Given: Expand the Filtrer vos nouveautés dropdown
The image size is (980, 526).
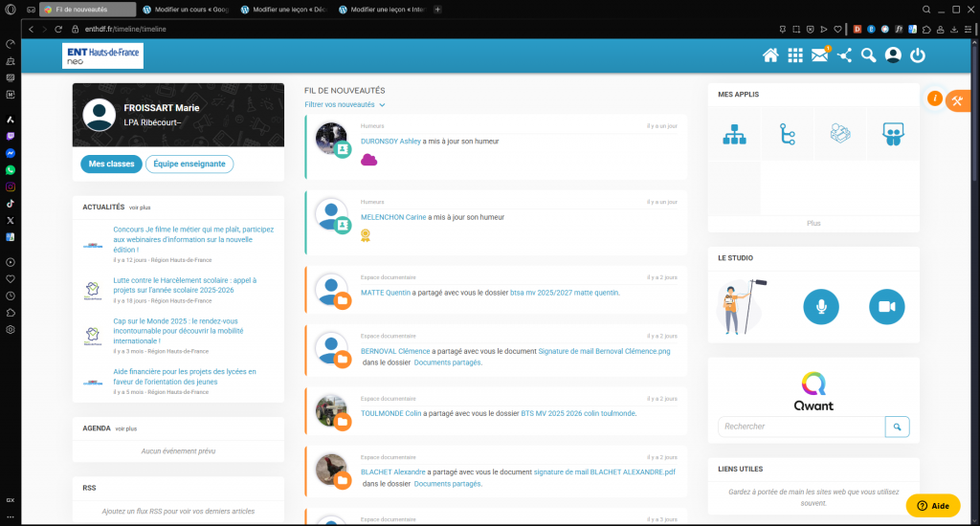Looking at the screenshot, I should 345,104.
